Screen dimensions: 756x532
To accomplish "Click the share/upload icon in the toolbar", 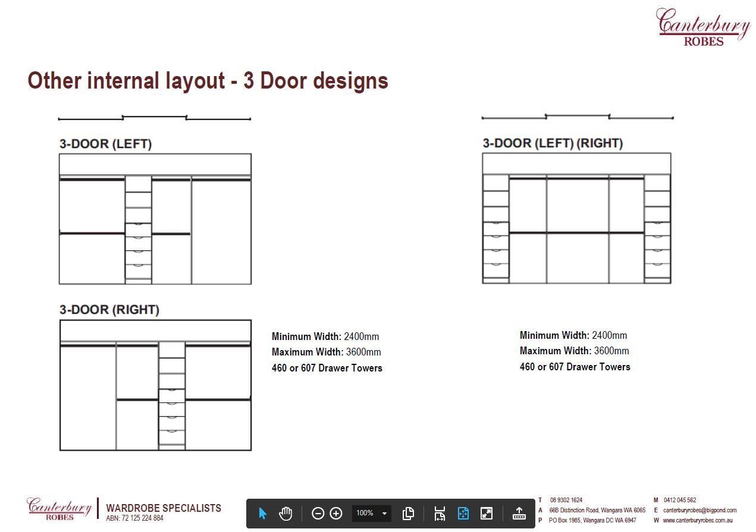I will (x=519, y=513).
